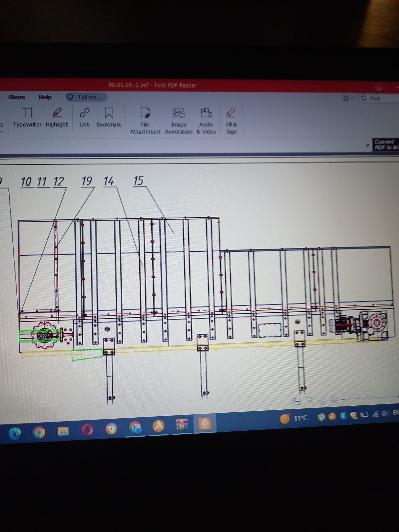Open Opera browser from the taskbar
The height and width of the screenshot is (532, 399).
click(x=87, y=430)
